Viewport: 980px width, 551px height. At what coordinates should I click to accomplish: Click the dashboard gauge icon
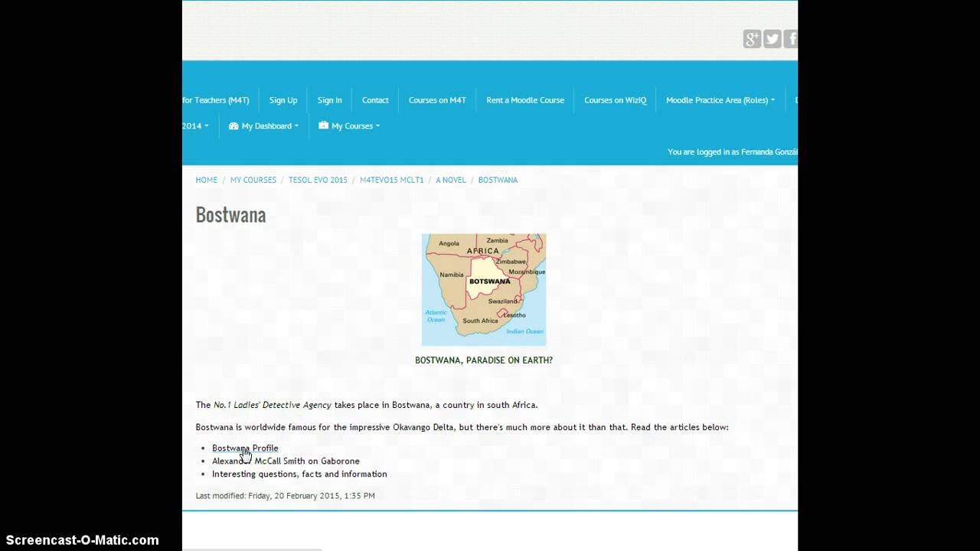coord(234,126)
